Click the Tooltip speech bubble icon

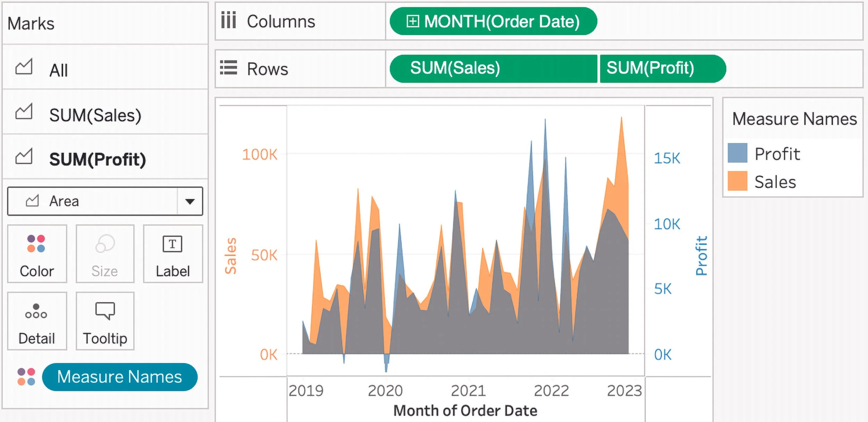coord(105,311)
